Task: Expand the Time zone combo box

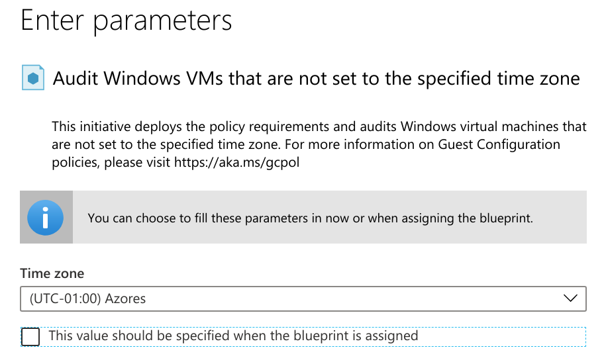Action: (303, 298)
